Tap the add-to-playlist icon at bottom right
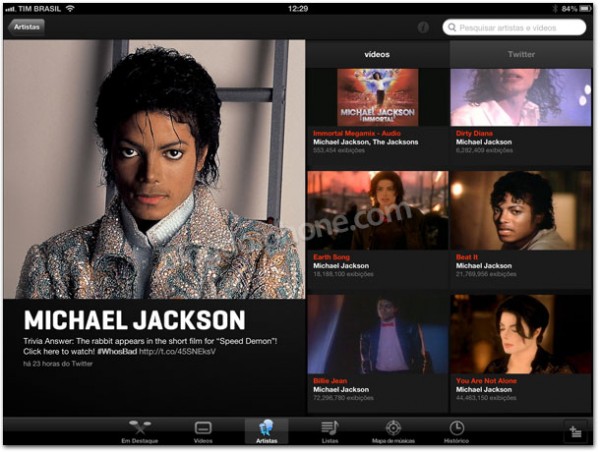 575,432
